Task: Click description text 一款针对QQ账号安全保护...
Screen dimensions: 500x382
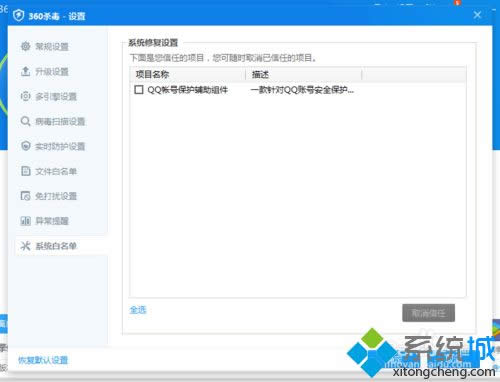Action: [x=302, y=90]
